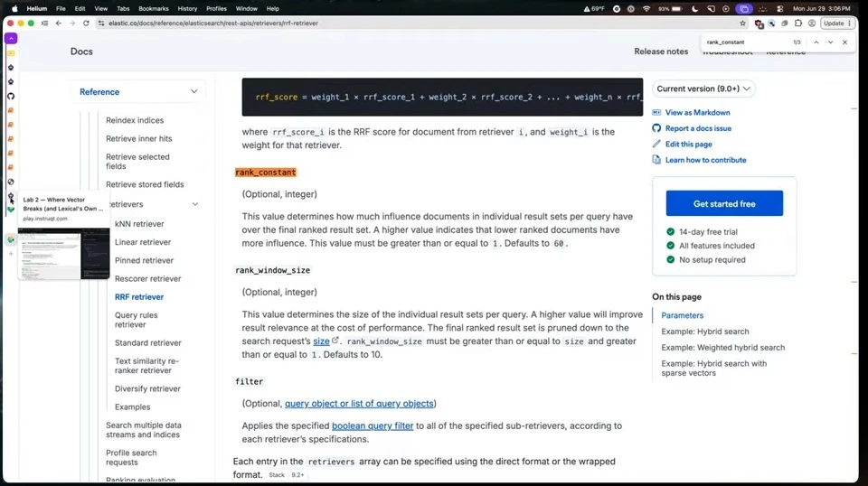
Task: Open the gray stacked-cubes extension icon
Action: pyautogui.click(x=785, y=23)
